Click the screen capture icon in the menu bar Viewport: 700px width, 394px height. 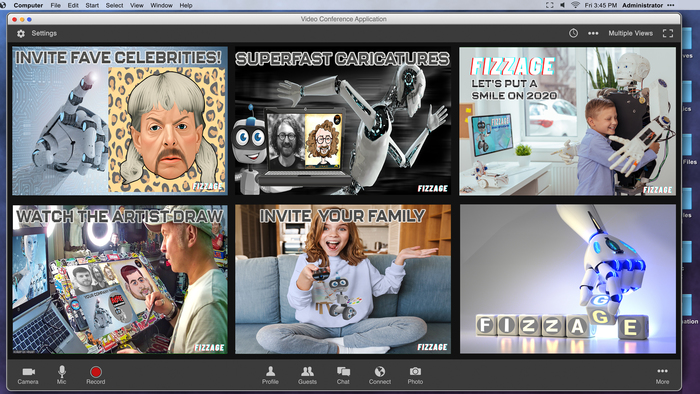point(550,5)
